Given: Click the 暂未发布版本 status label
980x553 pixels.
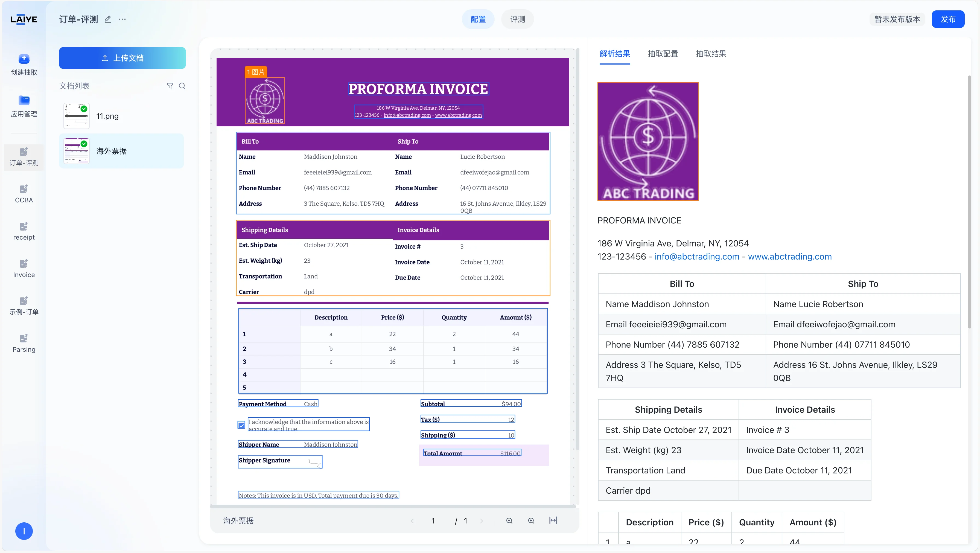Looking at the screenshot, I should (897, 19).
